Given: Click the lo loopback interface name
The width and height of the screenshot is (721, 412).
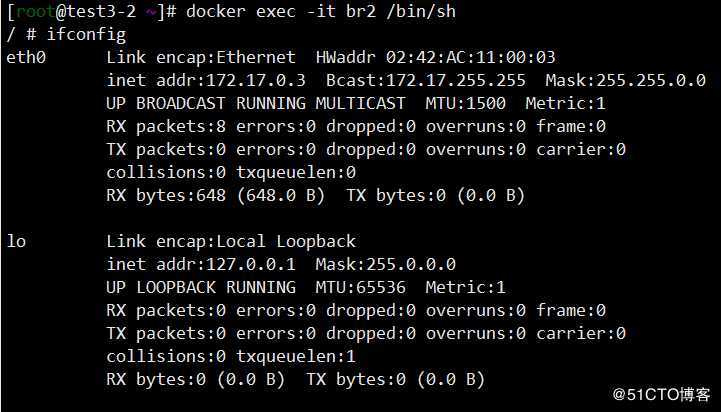Looking at the screenshot, I should pos(15,241).
